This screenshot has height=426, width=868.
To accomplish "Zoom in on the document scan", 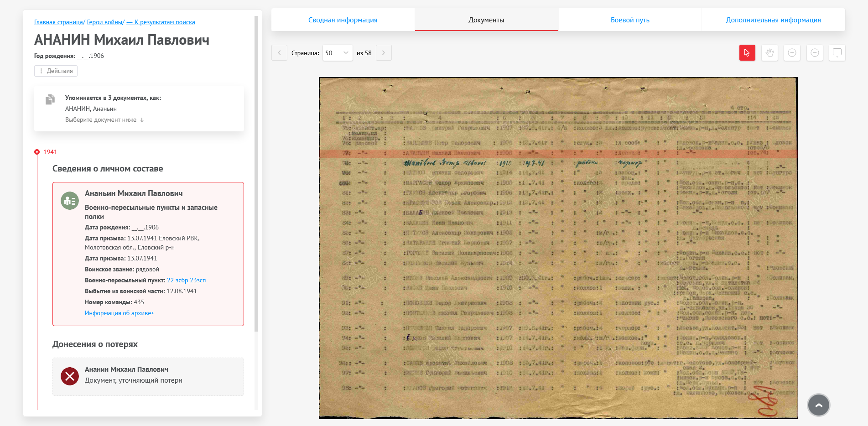I will 792,53.
